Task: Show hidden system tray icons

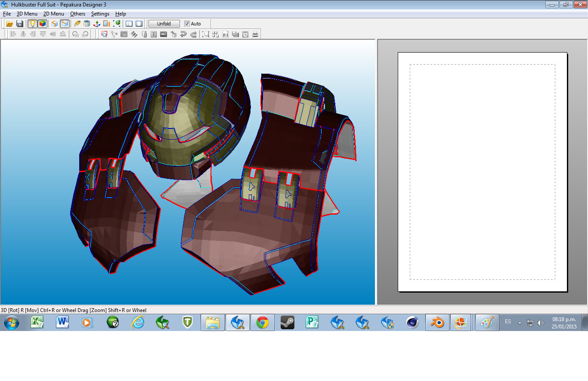Action: tap(520, 322)
